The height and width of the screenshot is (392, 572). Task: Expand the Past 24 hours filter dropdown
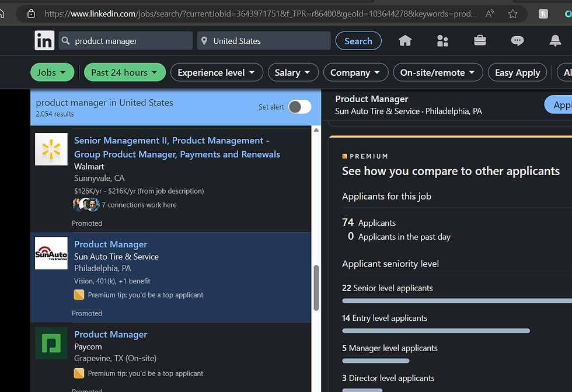pyautogui.click(x=124, y=72)
